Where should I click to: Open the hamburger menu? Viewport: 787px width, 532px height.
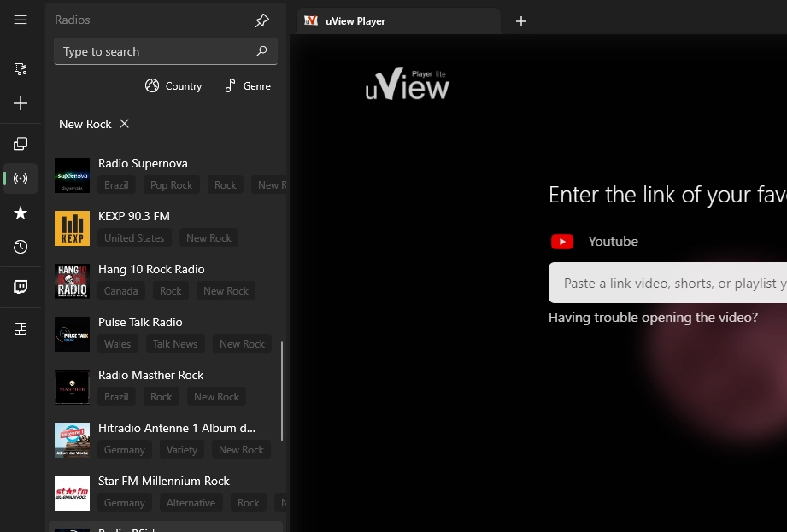(x=20, y=20)
